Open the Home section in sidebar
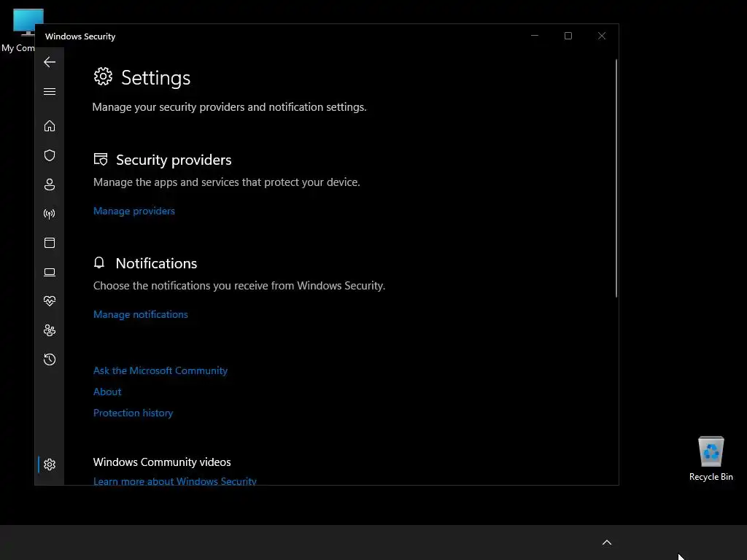Screen dimensions: 747x560 (x=50, y=126)
